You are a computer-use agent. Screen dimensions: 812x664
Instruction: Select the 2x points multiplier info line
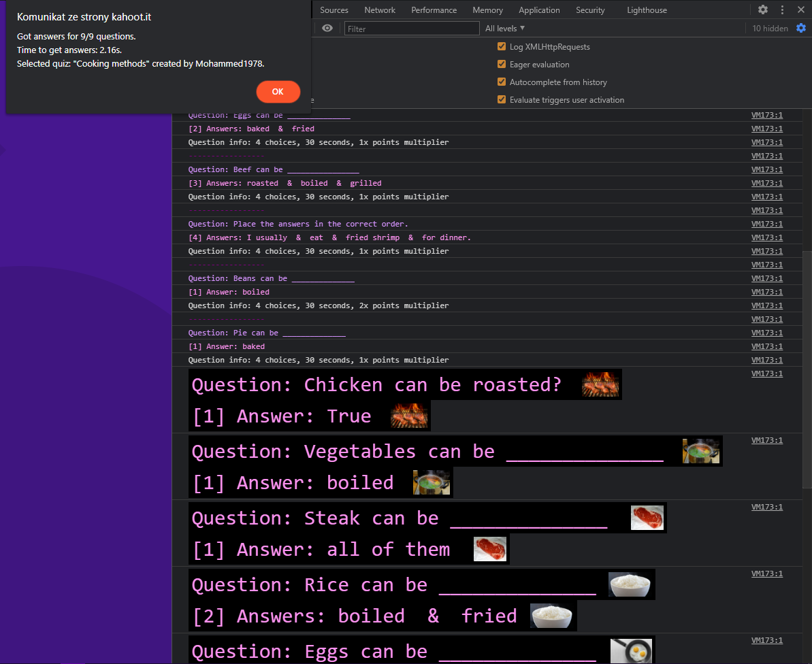[319, 305]
